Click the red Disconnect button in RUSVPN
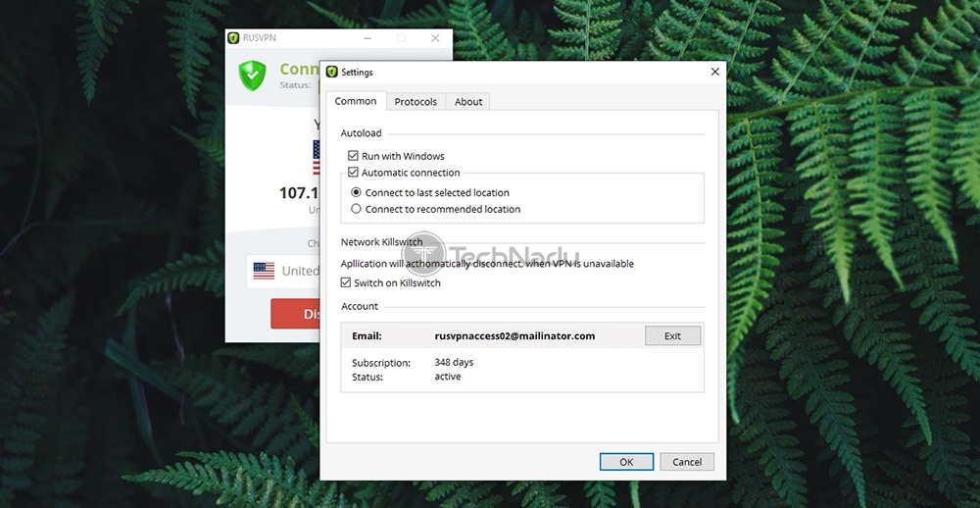Screen dimensions: 980x508 (x=295, y=314)
